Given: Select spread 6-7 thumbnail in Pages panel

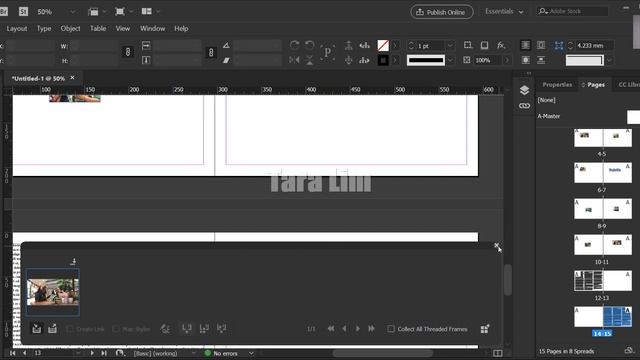Looking at the screenshot, I should click(603, 173).
